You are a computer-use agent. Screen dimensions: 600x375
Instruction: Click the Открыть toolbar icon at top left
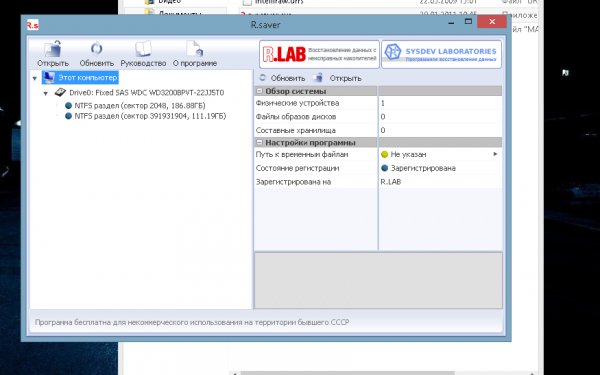[x=53, y=49]
